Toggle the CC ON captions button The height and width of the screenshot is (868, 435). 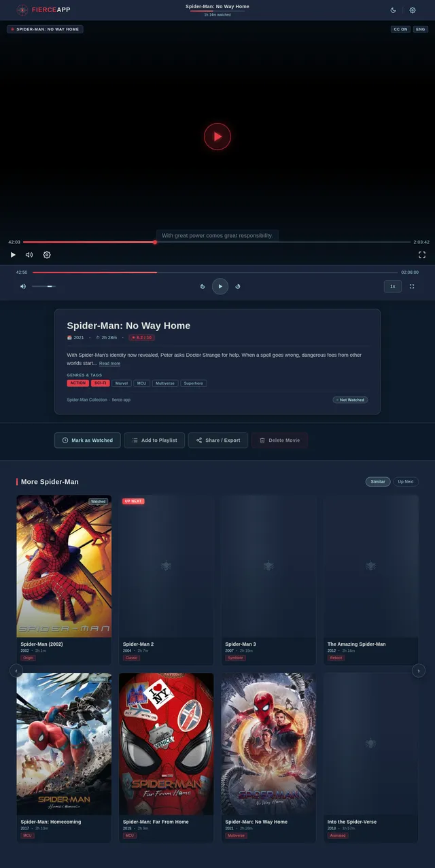(x=400, y=29)
